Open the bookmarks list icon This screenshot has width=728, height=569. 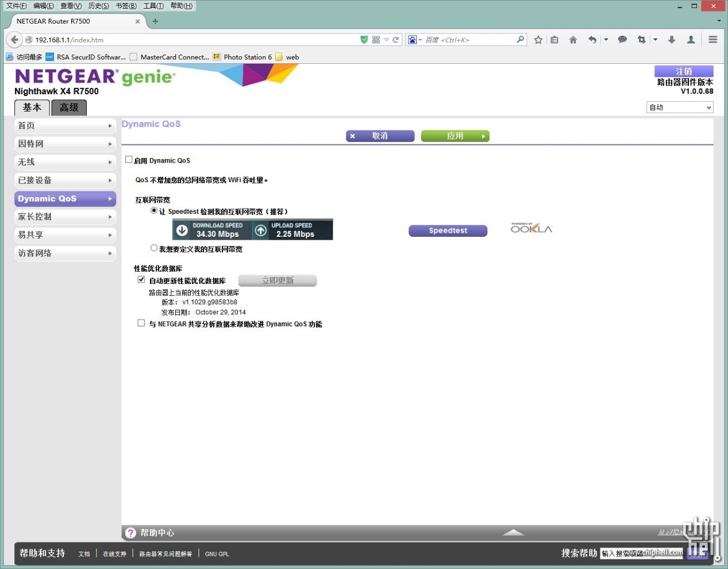click(554, 40)
